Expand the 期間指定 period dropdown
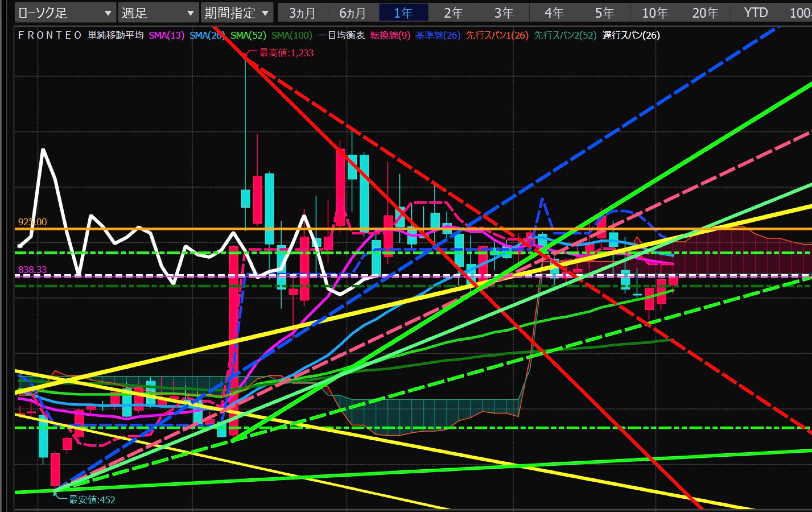 click(x=237, y=13)
